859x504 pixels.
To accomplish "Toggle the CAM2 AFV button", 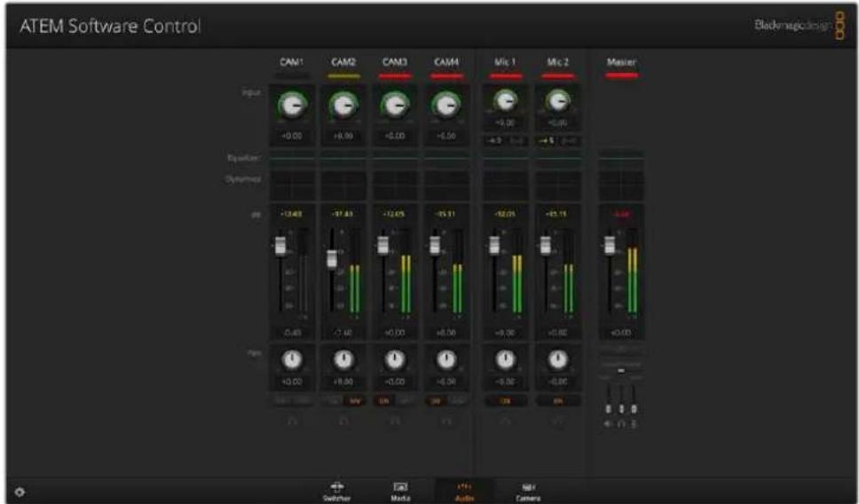I will (354, 401).
